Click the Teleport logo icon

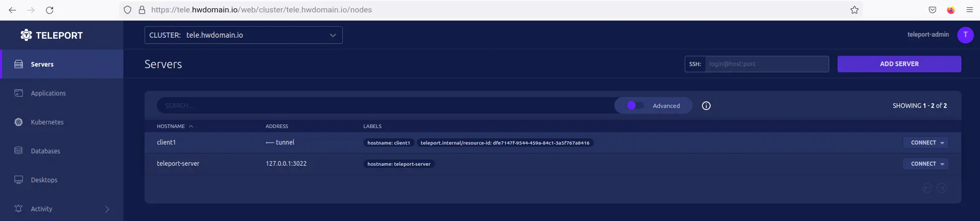(x=26, y=35)
